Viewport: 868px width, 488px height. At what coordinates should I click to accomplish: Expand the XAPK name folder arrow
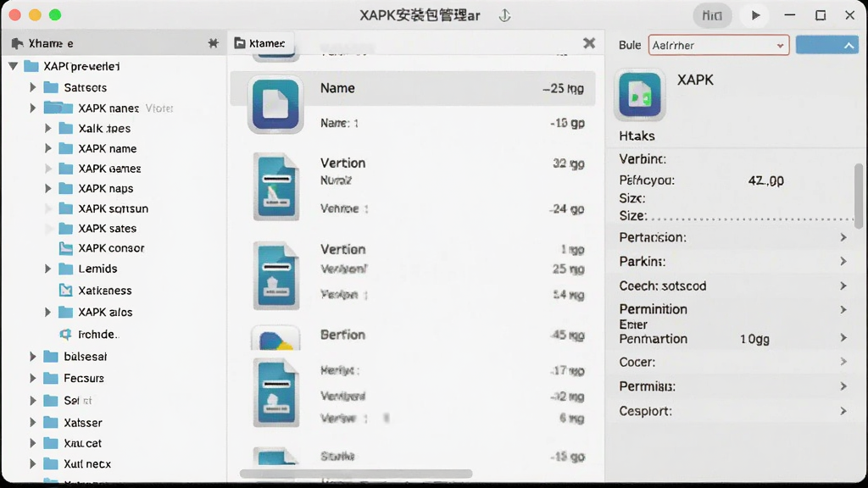(48, 148)
